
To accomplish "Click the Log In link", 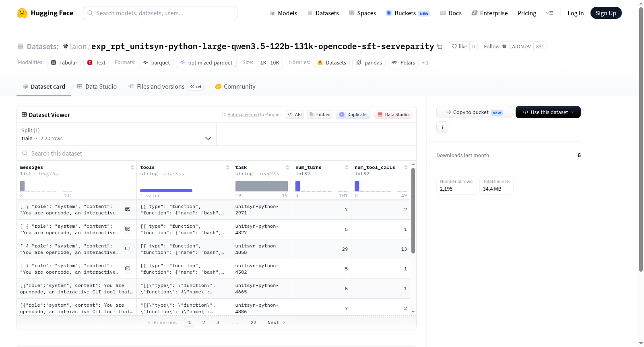I will 576,13.
